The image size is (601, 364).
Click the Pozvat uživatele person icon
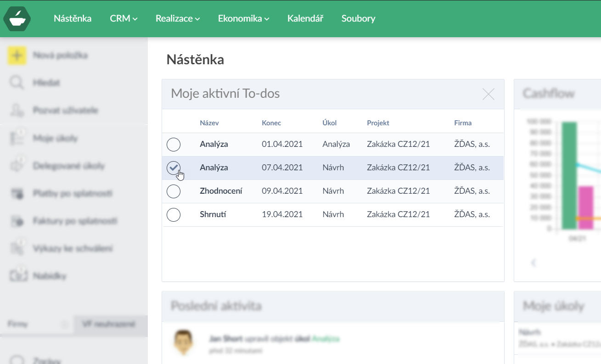17,111
